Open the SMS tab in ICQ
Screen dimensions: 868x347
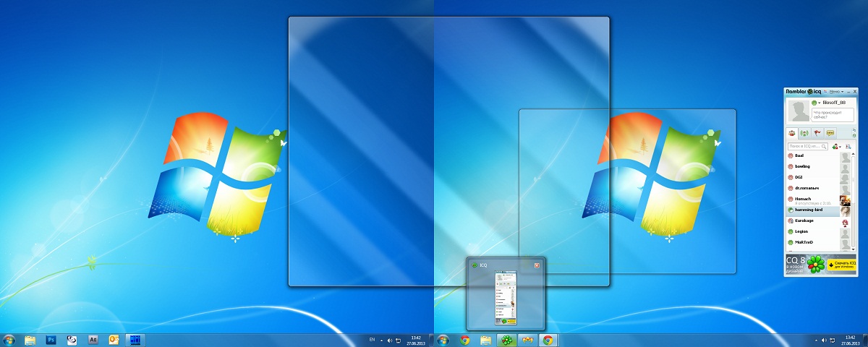pos(830,133)
